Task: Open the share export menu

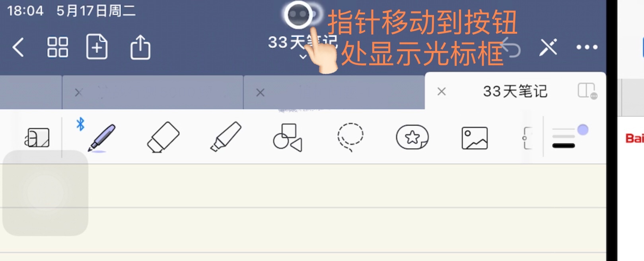Action: [140, 47]
